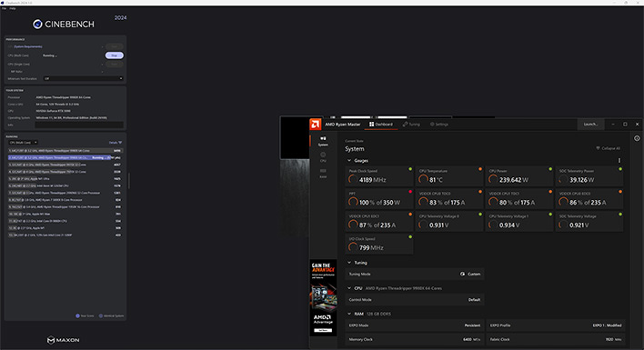Image resolution: width=644 pixels, height=350 pixels.
Task: Select the Apple M1 Ultra ranking row
Action: (65, 179)
